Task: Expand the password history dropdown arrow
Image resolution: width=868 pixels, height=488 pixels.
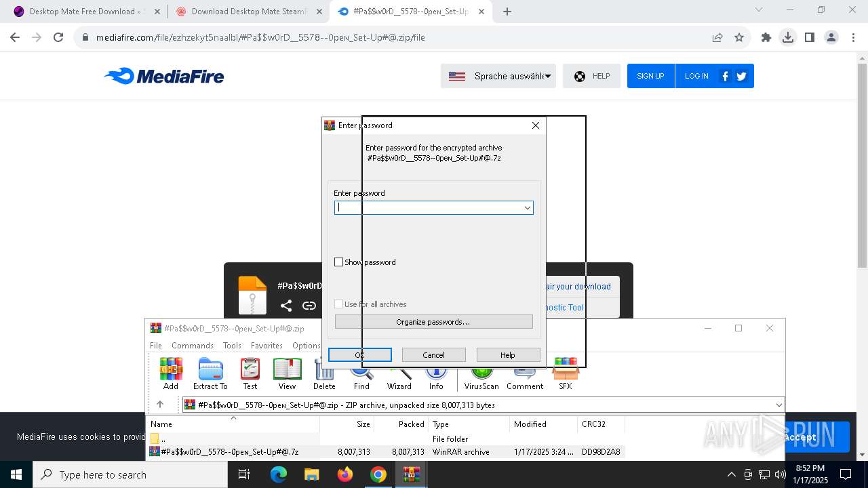Action: 527,208
